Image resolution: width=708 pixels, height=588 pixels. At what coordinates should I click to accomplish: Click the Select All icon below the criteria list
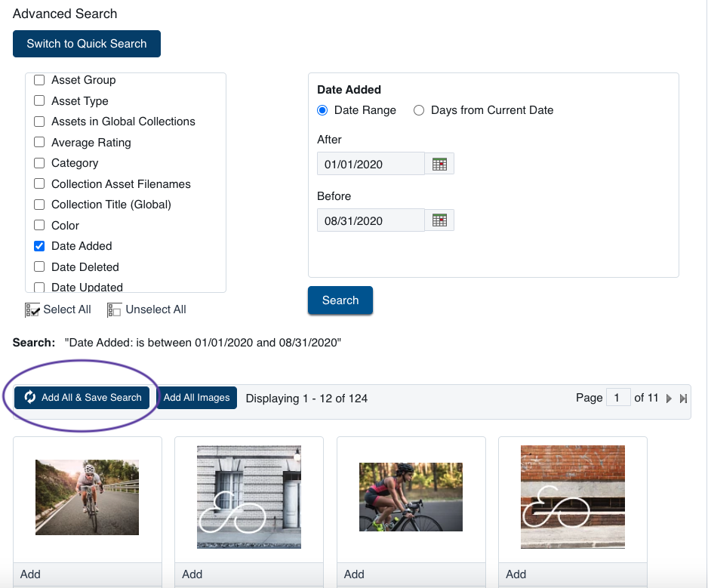point(32,309)
